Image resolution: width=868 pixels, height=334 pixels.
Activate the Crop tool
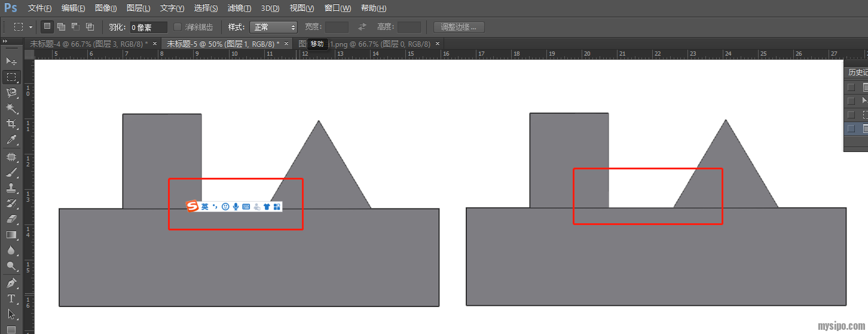(x=11, y=123)
